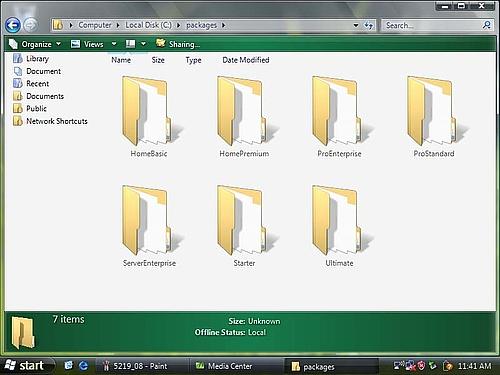Refresh the folder with the refresh icon
This screenshot has width=500, height=375.
coord(368,25)
